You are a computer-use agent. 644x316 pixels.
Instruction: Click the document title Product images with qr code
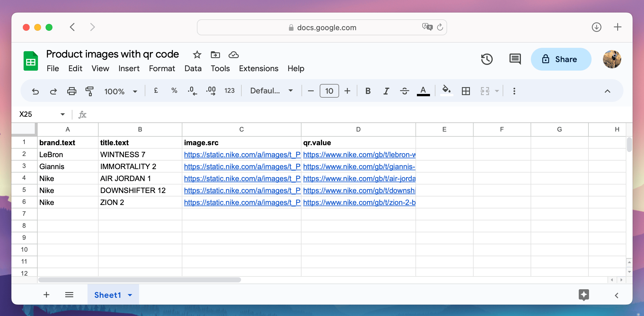click(x=113, y=54)
